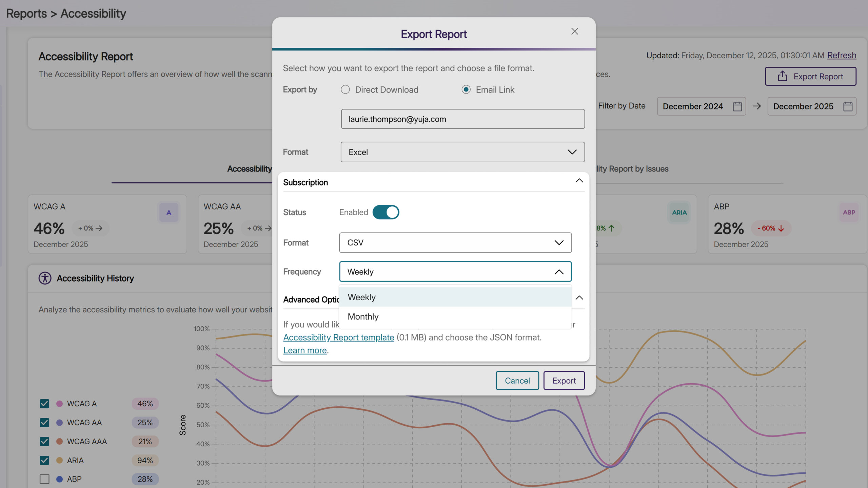Choose Monthly from the frequency list
Viewport: 868px width, 488px height.
[x=363, y=317]
